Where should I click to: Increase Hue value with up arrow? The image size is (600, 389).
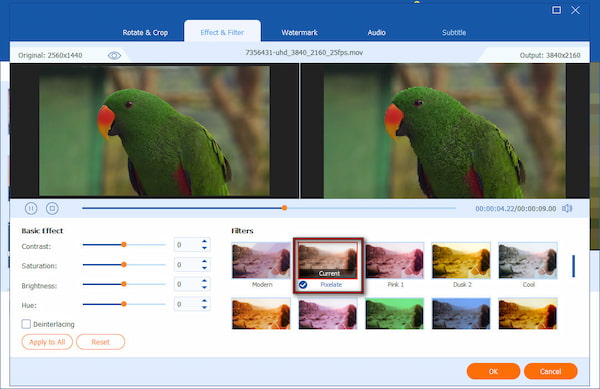click(x=204, y=301)
